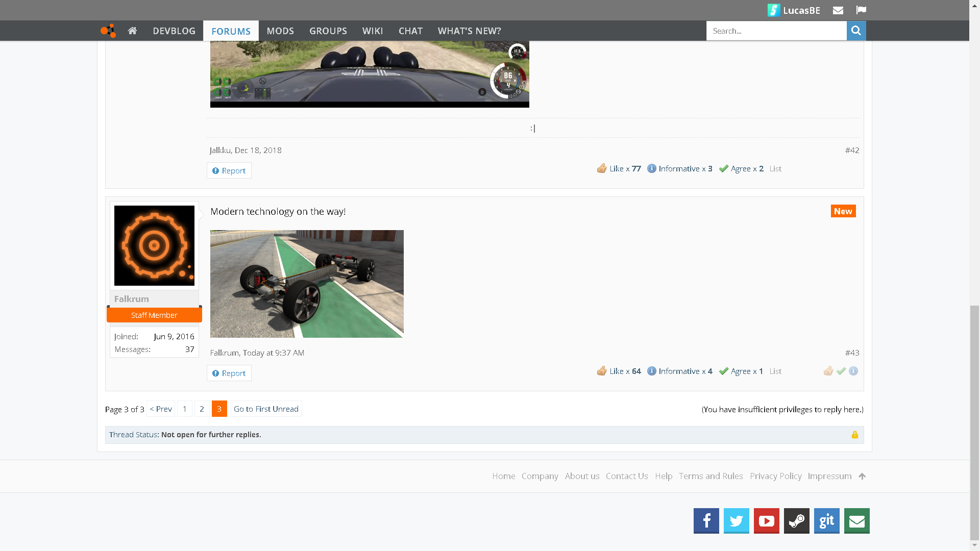Open Falkrum's gear avatar

(154, 245)
